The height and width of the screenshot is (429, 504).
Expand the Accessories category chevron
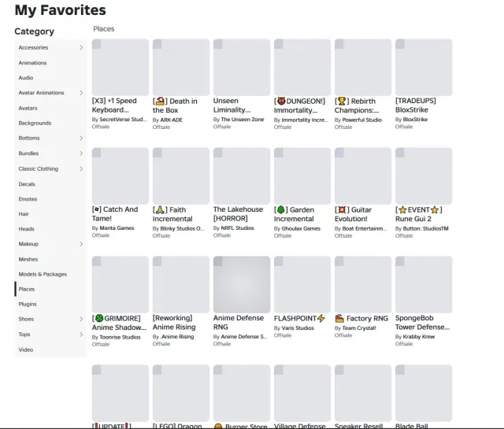81,47
